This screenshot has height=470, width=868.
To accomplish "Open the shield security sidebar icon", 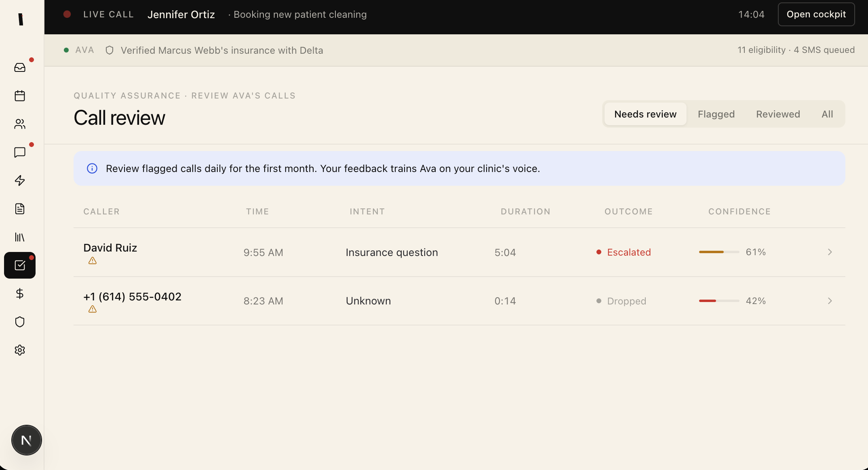I will tap(20, 322).
